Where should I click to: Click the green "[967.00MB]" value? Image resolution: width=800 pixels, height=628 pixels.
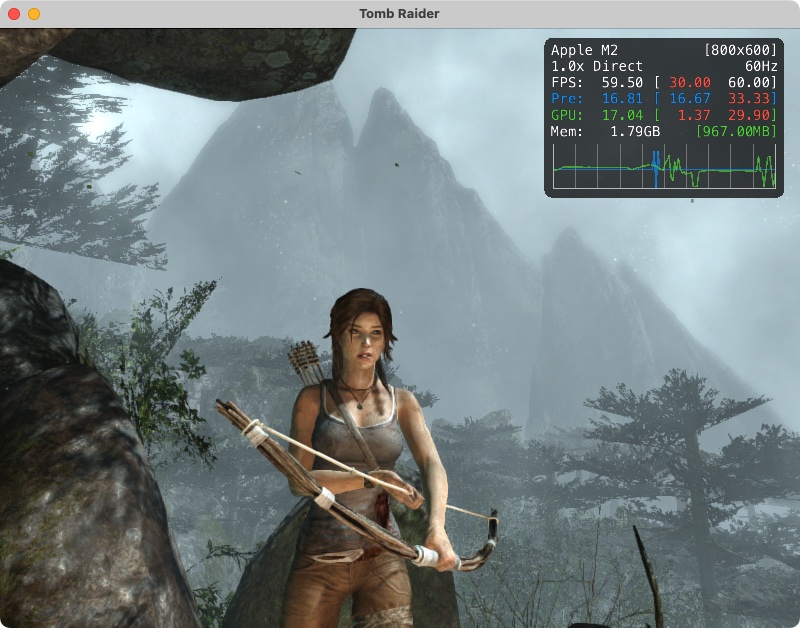point(736,132)
